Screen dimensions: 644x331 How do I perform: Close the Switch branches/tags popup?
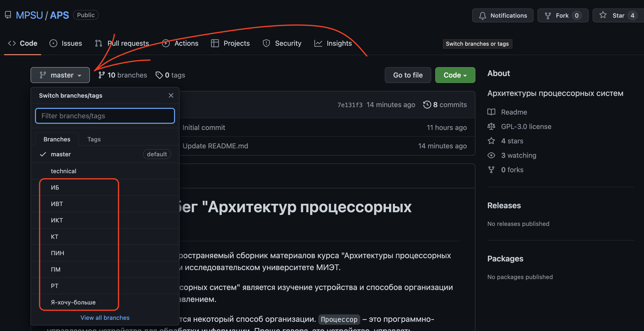171,95
